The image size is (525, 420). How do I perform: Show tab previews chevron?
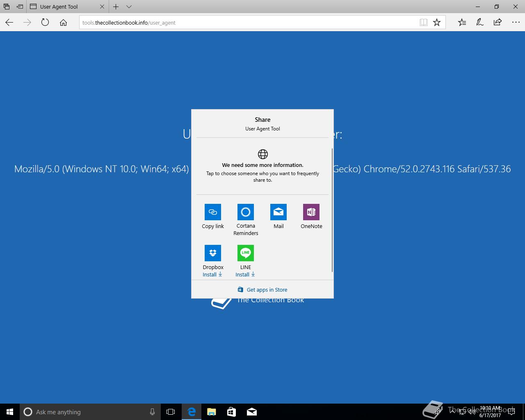click(x=129, y=7)
